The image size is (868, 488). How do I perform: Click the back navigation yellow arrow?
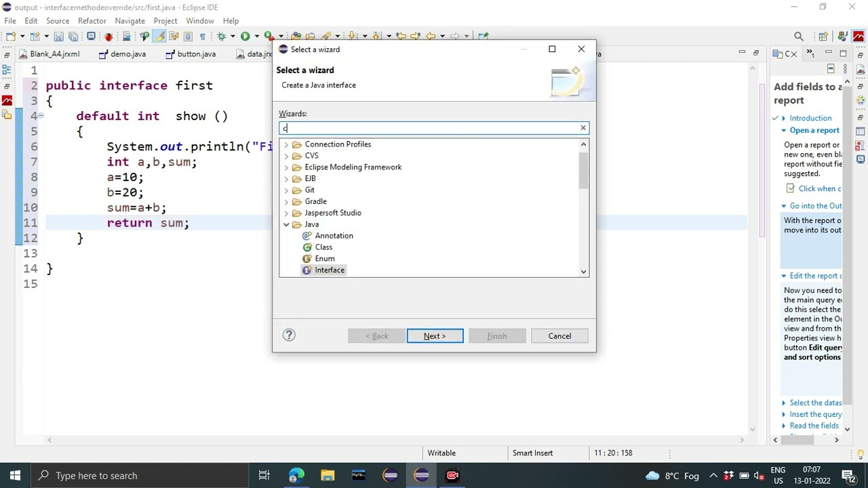[431, 36]
